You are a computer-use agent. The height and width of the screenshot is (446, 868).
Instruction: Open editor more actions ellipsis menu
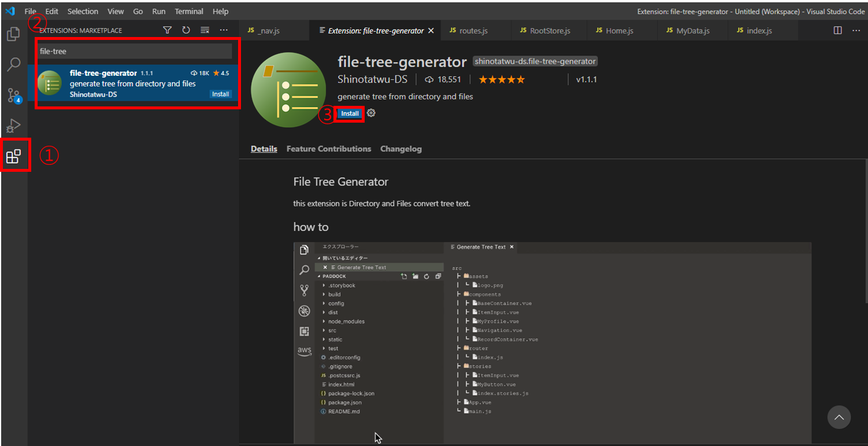click(856, 30)
